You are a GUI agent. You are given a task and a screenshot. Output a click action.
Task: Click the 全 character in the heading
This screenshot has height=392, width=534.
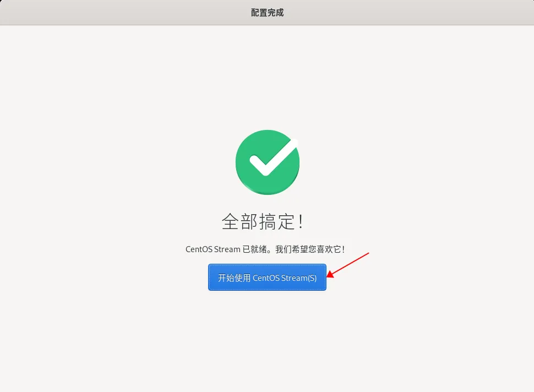(x=230, y=222)
